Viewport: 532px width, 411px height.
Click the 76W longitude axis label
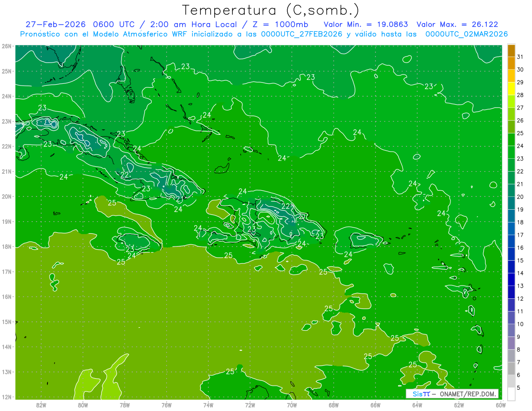(x=166, y=405)
